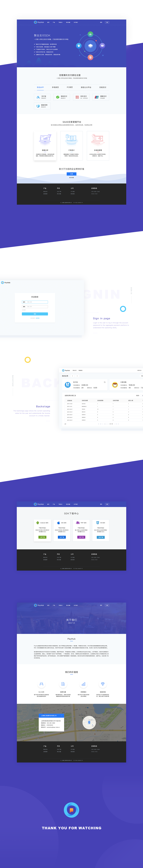Click the PayHub logo on the homepage header

tap(39, 22)
